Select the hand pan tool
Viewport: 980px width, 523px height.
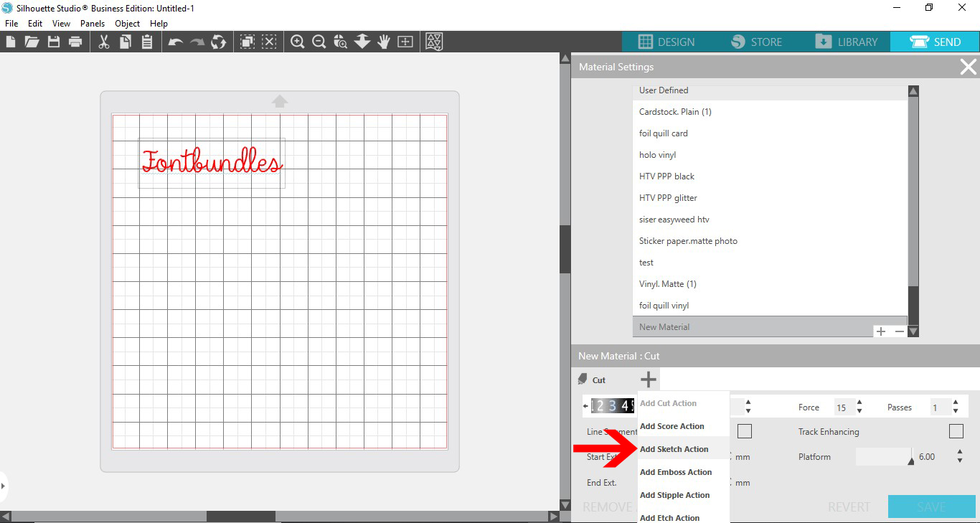(x=384, y=42)
